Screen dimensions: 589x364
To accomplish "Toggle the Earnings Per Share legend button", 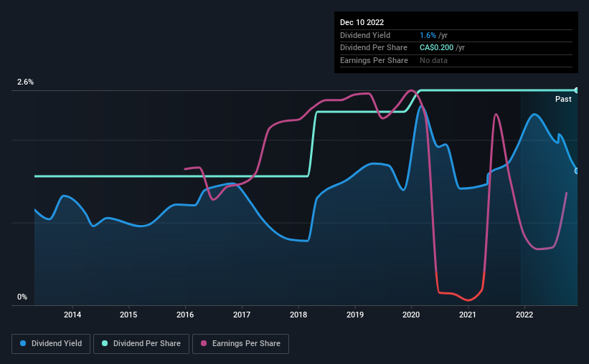I will (x=240, y=344).
